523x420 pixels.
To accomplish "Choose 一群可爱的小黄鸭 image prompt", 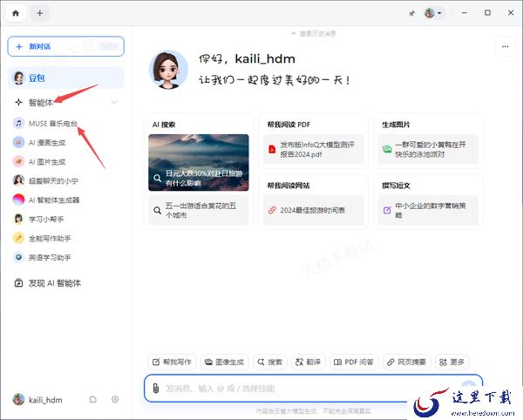I will coord(428,149).
